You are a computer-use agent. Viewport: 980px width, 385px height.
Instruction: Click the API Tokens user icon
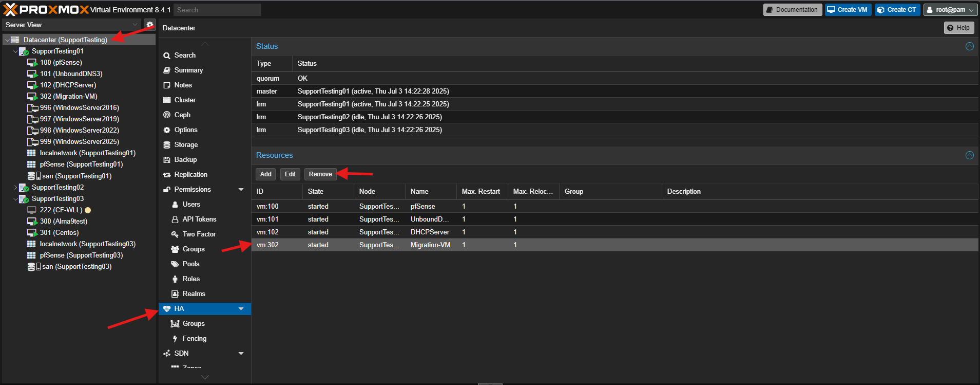(x=175, y=219)
